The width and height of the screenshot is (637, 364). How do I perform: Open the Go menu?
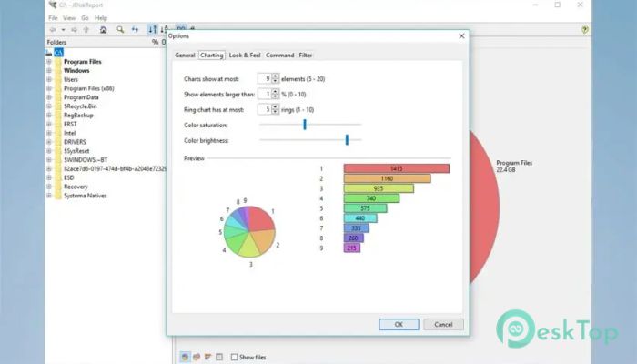coord(85,18)
